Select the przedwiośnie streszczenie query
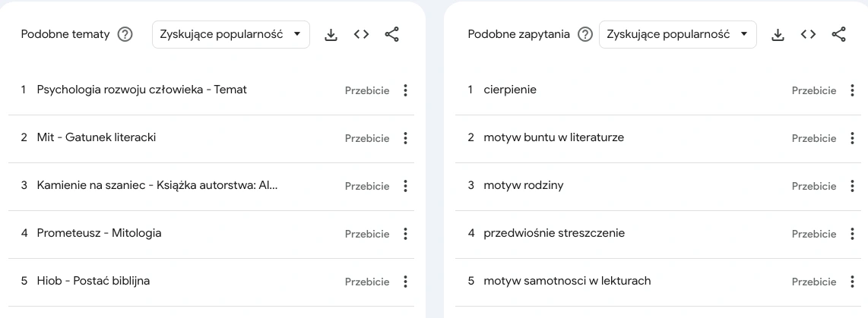Viewport: 868px width, 318px height. click(x=554, y=234)
